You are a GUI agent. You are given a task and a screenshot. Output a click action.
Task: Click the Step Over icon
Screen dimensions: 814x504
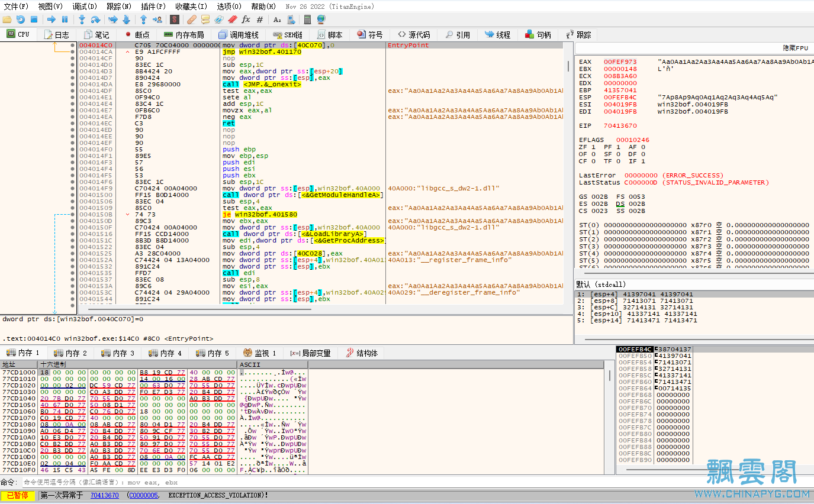(x=95, y=20)
